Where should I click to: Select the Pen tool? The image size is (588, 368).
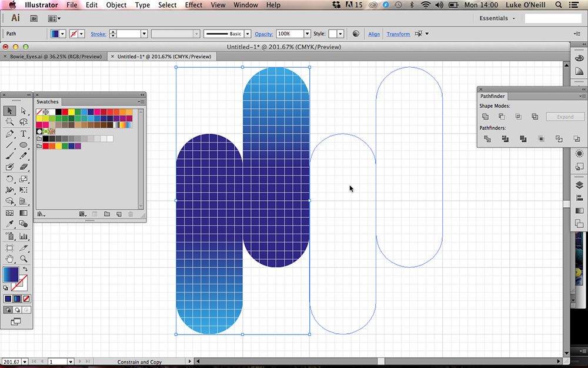(x=11, y=133)
